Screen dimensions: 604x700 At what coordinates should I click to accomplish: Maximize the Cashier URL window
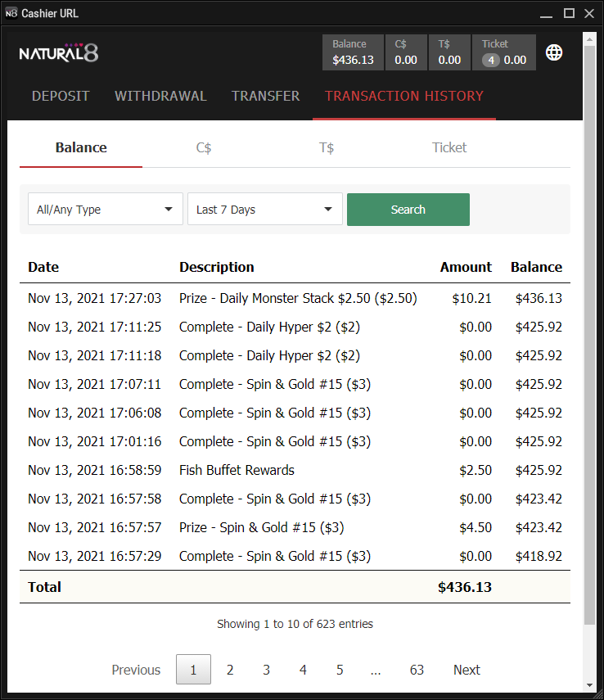(x=569, y=13)
